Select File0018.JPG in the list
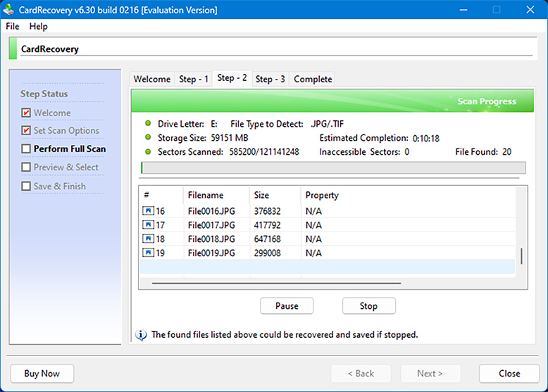Image resolution: width=548 pixels, height=392 pixels. pyautogui.click(x=211, y=239)
